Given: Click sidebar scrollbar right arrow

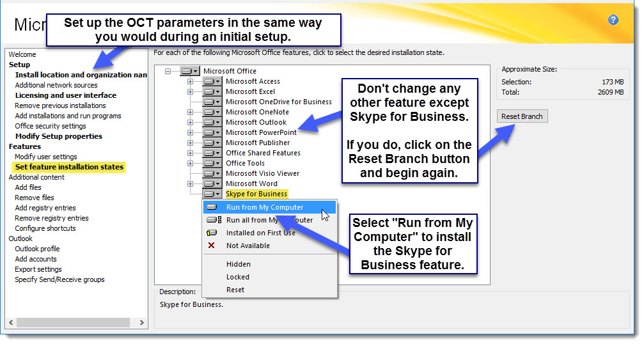Looking at the screenshot, I should pos(142,323).
